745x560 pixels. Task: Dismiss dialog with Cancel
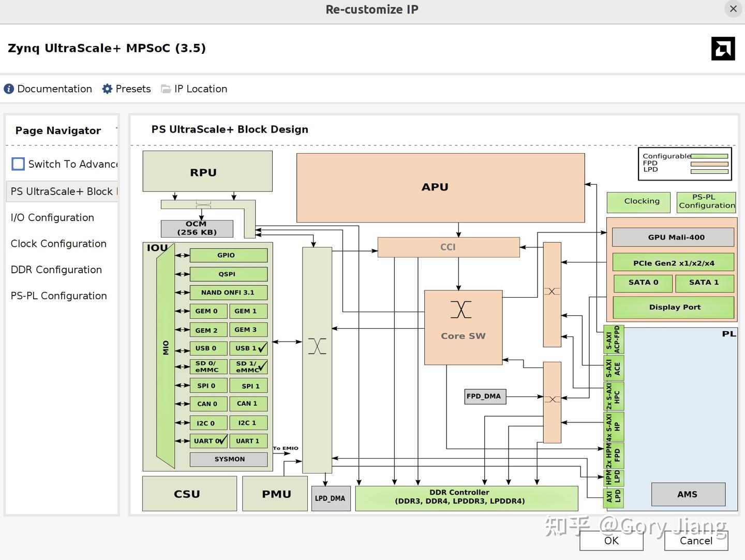(695, 540)
